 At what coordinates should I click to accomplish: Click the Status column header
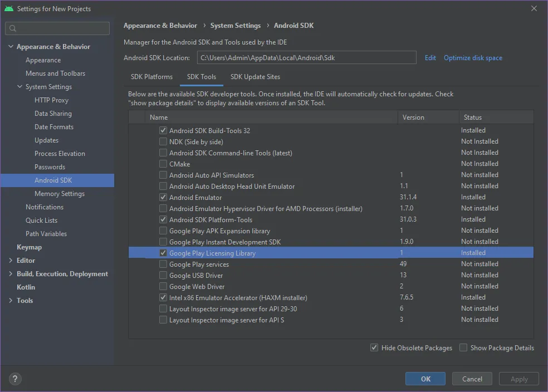496,117
